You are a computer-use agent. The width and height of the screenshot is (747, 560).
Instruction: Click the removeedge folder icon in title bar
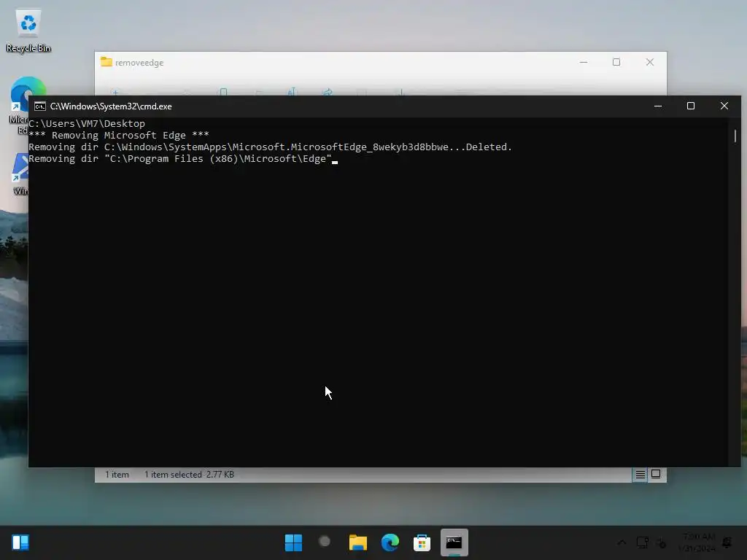coord(107,62)
